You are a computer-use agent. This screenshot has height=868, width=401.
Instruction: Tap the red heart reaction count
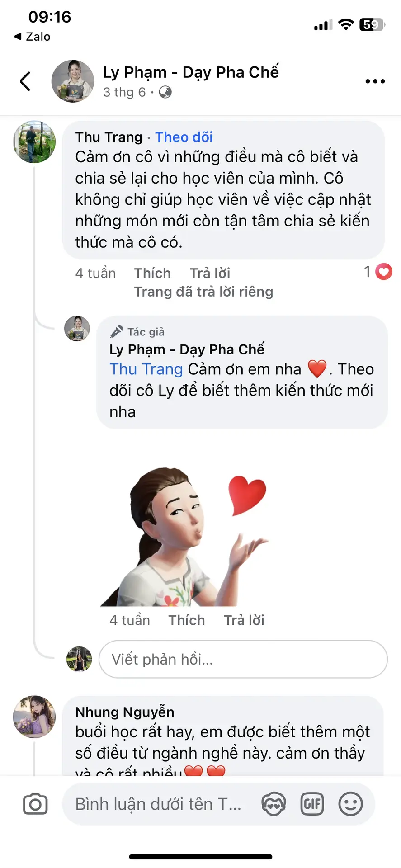coord(378,272)
